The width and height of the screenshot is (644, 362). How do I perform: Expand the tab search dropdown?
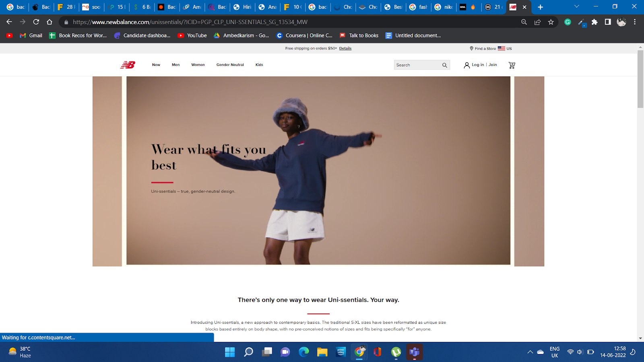[x=576, y=6]
